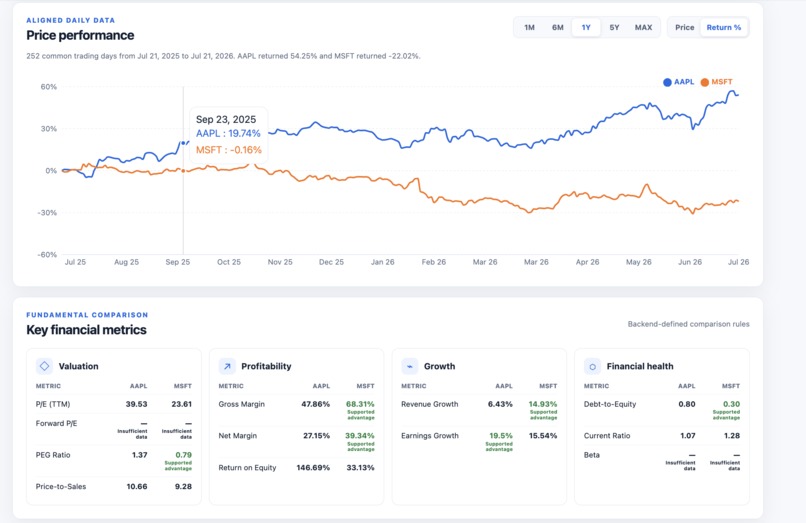This screenshot has width=806, height=523.
Task: Click the 60% y-axis label
Action: pyautogui.click(x=49, y=87)
